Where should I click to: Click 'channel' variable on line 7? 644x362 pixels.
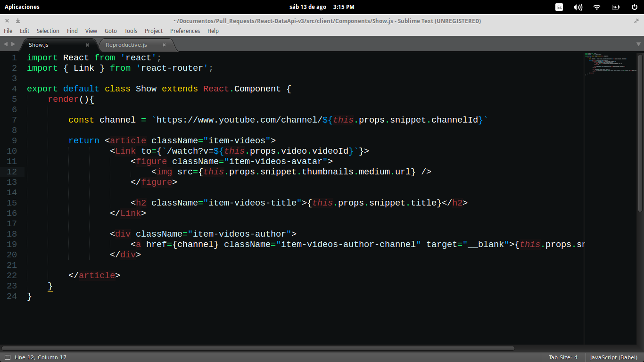(117, 120)
